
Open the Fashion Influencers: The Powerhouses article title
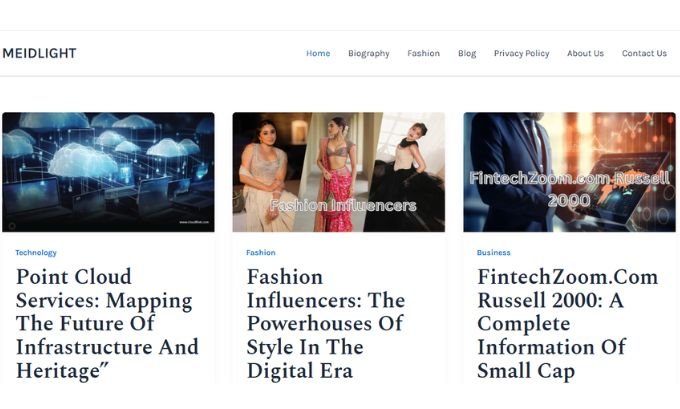pos(326,324)
